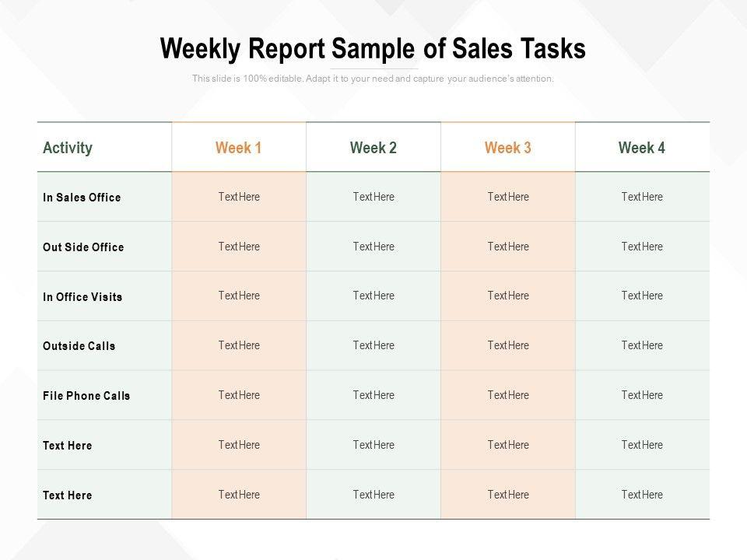This screenshot has width=747, height=560.
Task: Select the In Sales Office row label
Action: pyautogui.click(x=82, y=198)
